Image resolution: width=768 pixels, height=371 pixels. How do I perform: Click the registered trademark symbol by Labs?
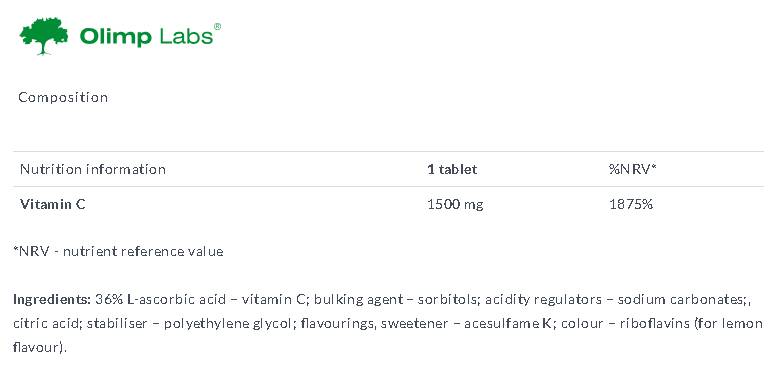pyautogui.click(x=217, y=27)
